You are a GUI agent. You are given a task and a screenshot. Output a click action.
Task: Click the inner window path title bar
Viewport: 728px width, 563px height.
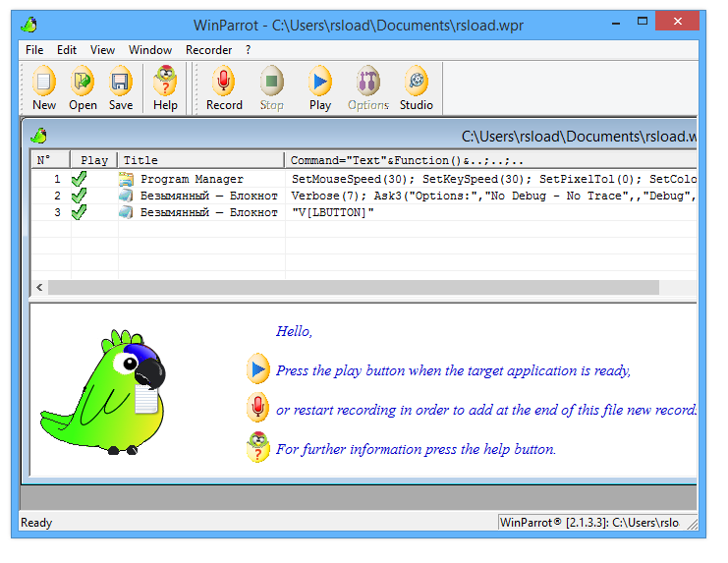(360, 136)
